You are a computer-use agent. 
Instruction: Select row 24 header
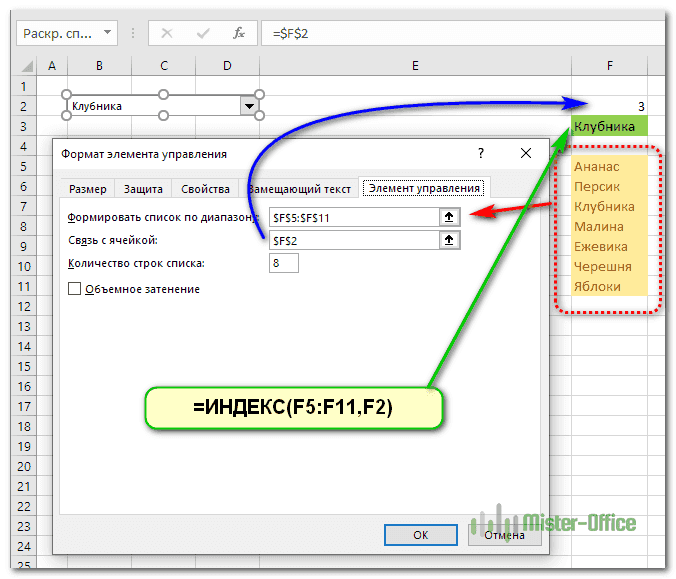tap(24, 547)
